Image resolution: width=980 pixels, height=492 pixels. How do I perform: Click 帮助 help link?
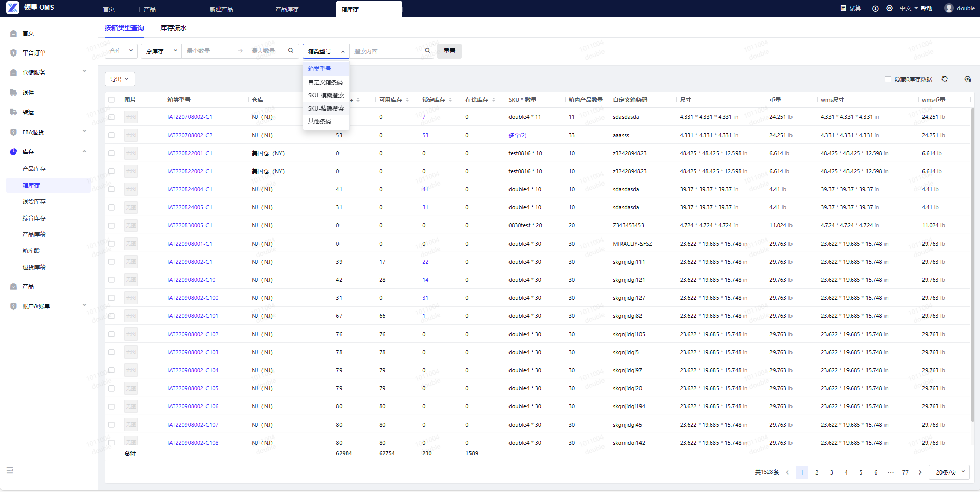(927, 8)
